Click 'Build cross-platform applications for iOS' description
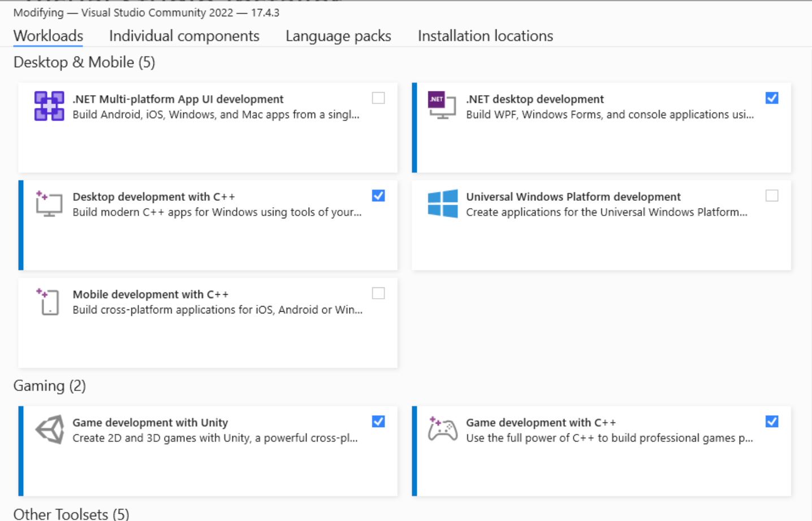 tap(218, 310)
